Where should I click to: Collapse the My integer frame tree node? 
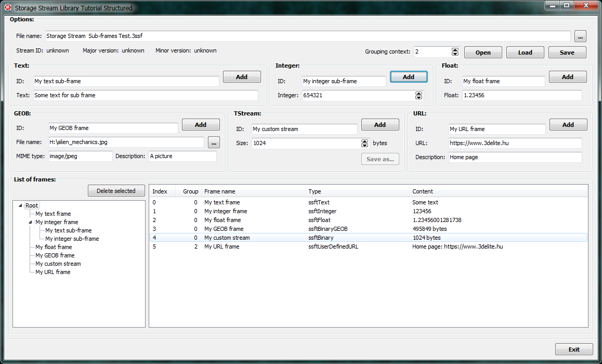click(x=30, y=223)
